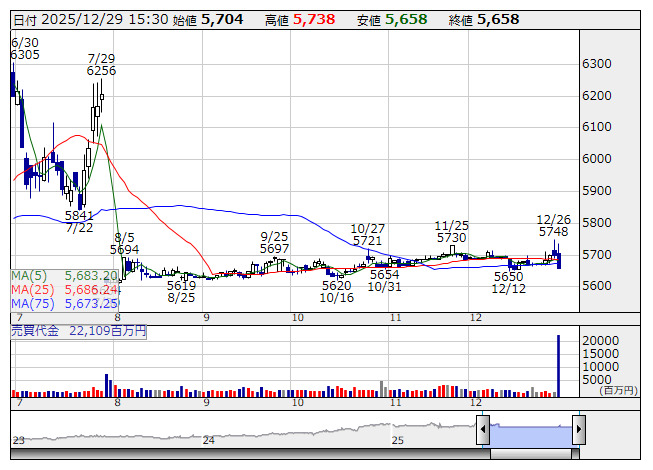Select the MA(25) legend entry
Viewport: 653px width, 470px height.
tap(65, 289)
